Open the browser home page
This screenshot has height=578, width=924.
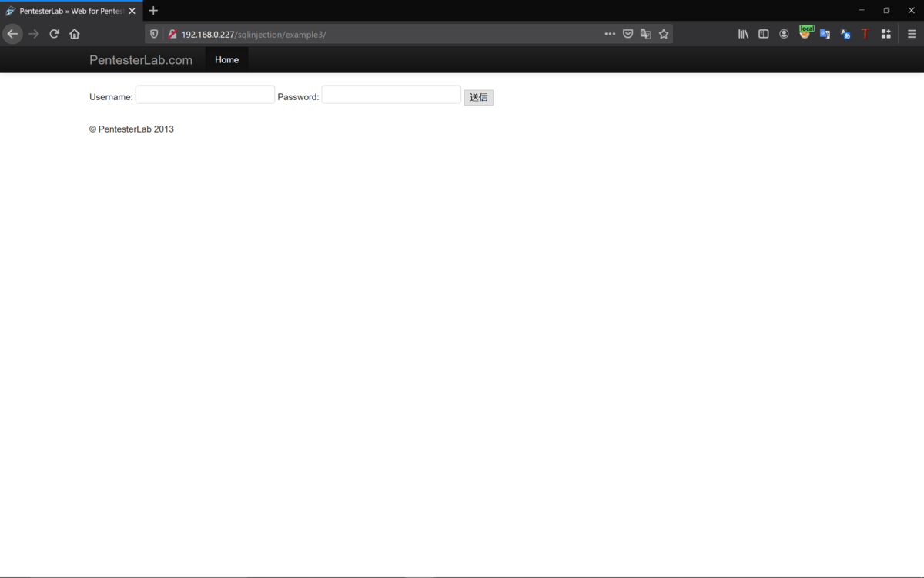pyautogui.click(x=75, y=34)
